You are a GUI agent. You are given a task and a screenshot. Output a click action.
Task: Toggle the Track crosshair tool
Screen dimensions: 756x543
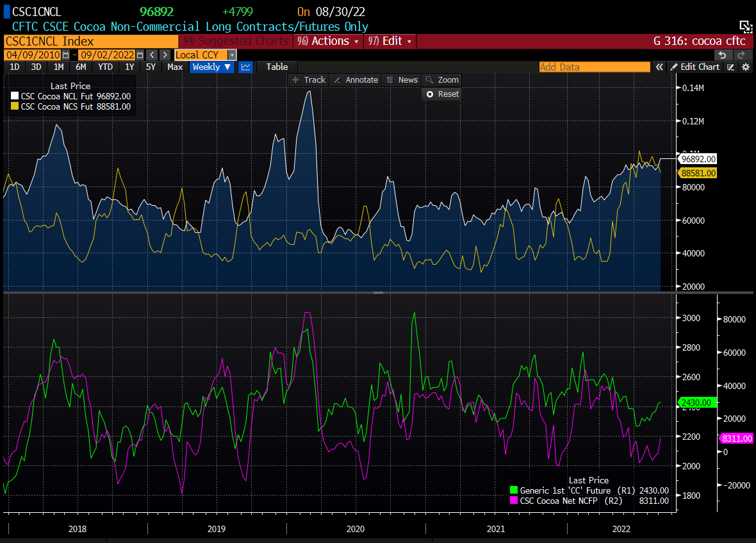tap(308, 80)
